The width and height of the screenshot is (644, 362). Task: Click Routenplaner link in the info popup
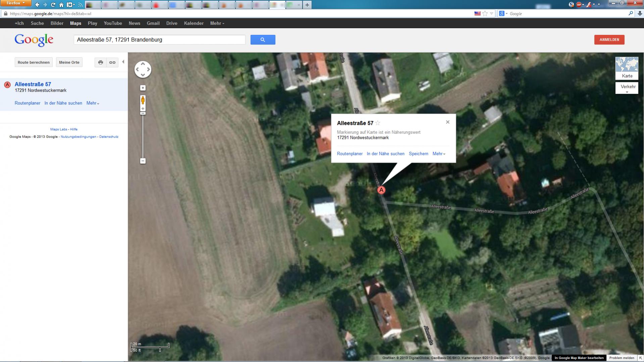point(350,154)
